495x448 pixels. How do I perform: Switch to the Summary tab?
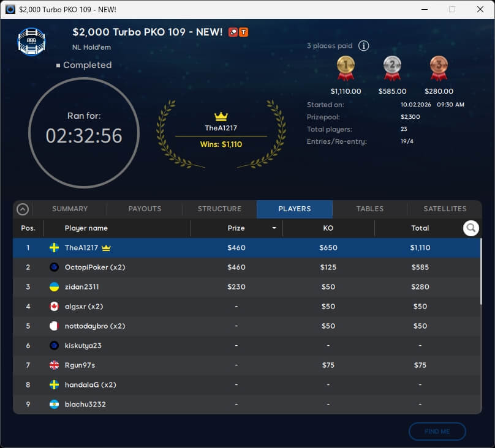[70, 209]
